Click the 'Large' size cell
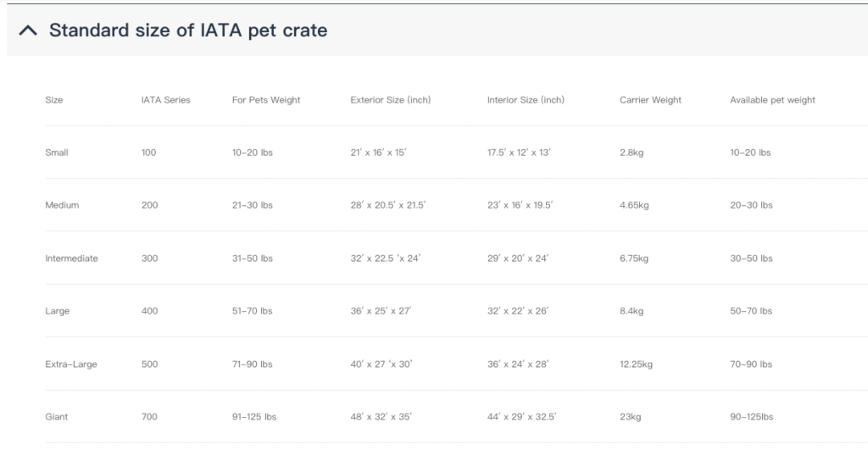The height and width of the screenshot is (450, 868). [57, 311]
